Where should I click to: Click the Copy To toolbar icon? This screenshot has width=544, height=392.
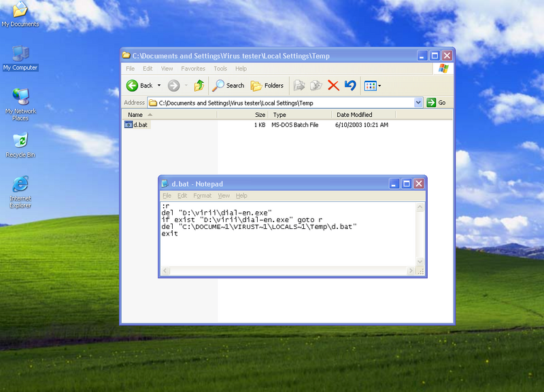tap(316, 86)
